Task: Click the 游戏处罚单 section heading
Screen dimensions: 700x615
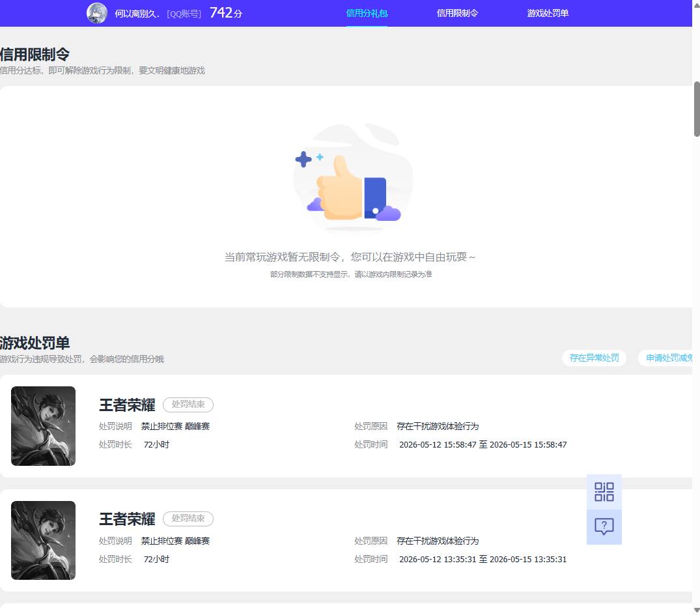Action: (35, 343)
